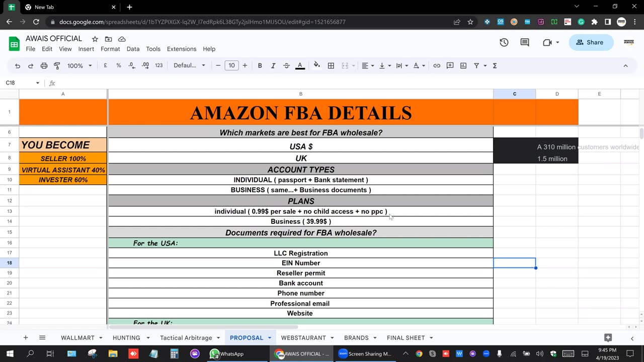Redo the last action
Viewport: 644px width, 362px height.
pyautogui.click(x=30, y=65)
